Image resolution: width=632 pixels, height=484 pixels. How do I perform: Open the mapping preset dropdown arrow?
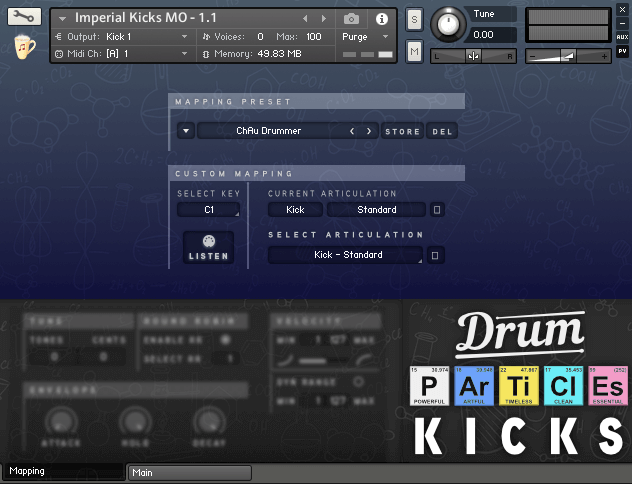tap(186, 131)
